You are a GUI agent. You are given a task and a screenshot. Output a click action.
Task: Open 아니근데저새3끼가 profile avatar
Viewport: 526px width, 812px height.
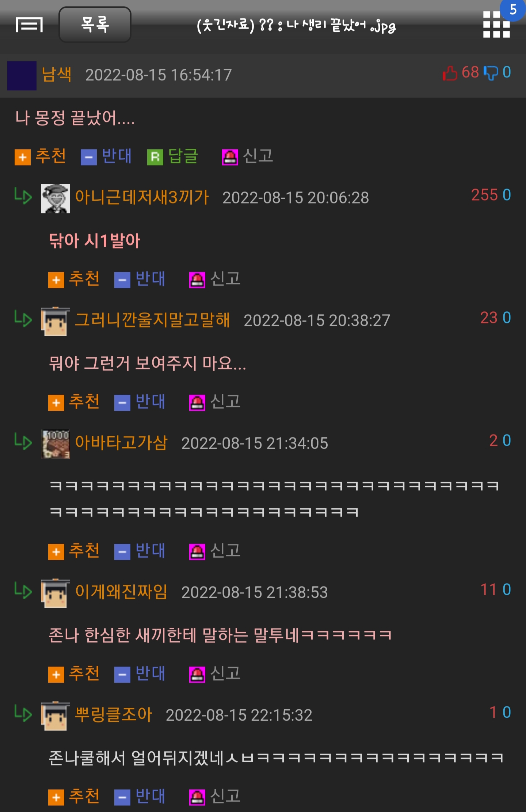56,198
